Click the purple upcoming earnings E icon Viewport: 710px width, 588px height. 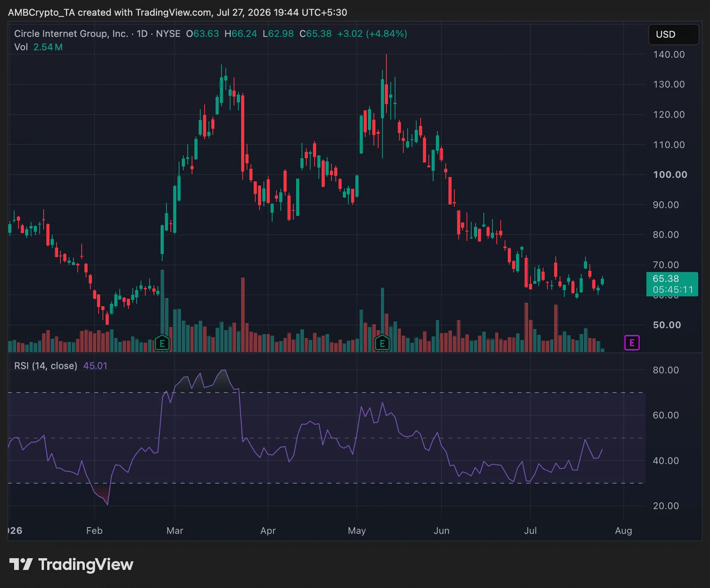tap(632, 343)
